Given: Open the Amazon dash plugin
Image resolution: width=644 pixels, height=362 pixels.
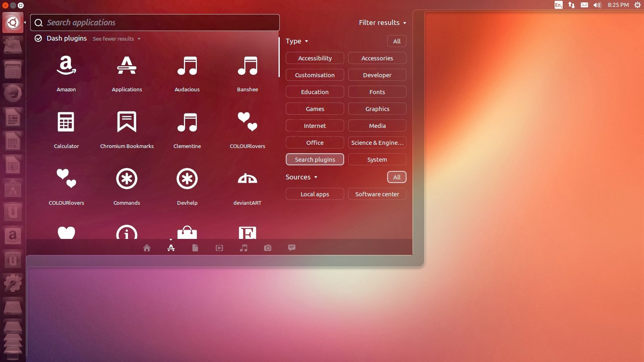Looking at the screenshot, I should 66,66.
